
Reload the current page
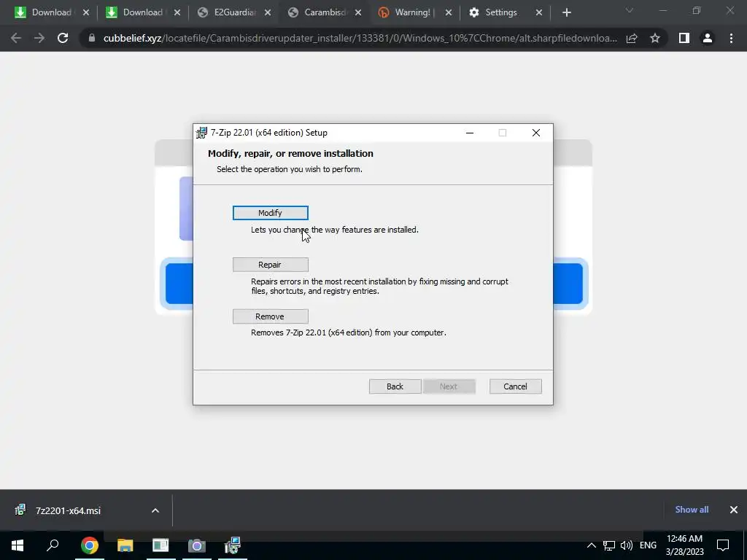click(x=63, y=38)
